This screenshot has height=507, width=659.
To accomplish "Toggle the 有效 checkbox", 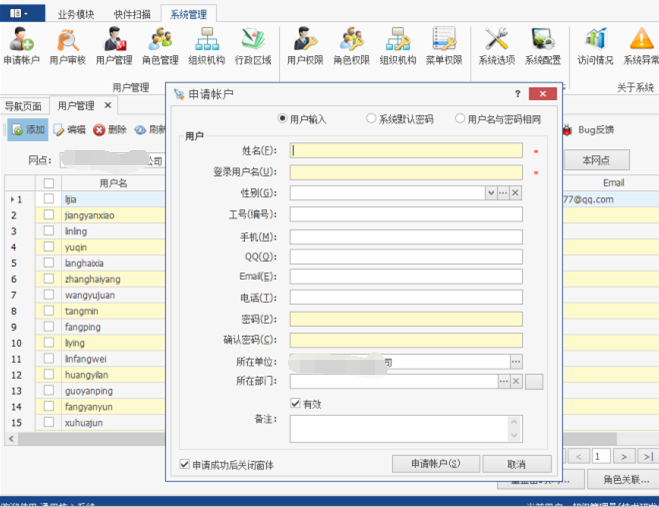I will pos(295,403).
